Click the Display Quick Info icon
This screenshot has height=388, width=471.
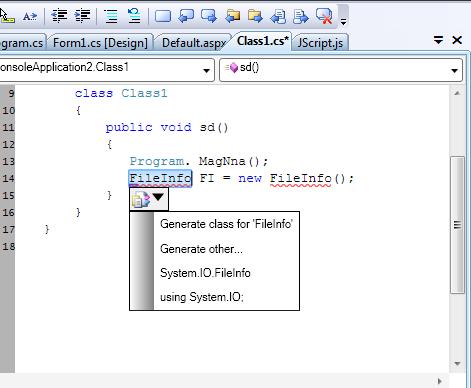tap(6, 16)
